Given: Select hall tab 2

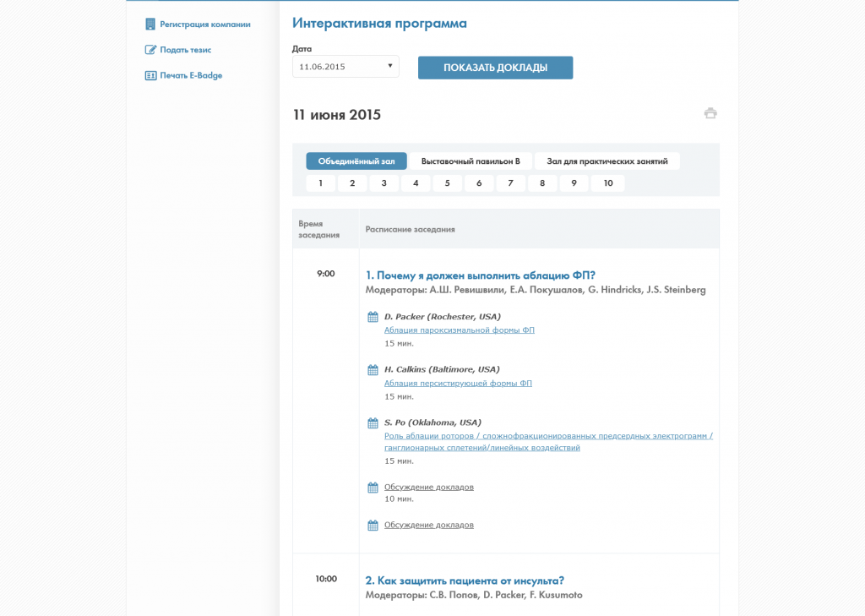Looking at the screenshot, I should click(x=352, y=183).
